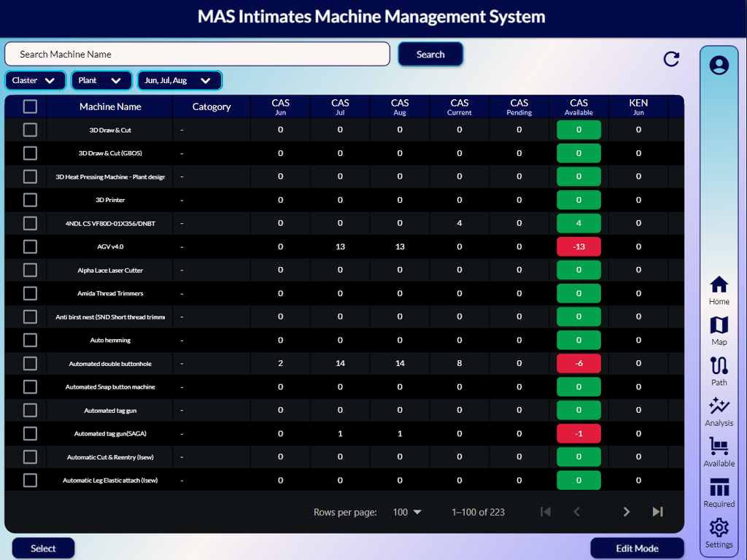Expand the Claster dropdown filter

35,80
